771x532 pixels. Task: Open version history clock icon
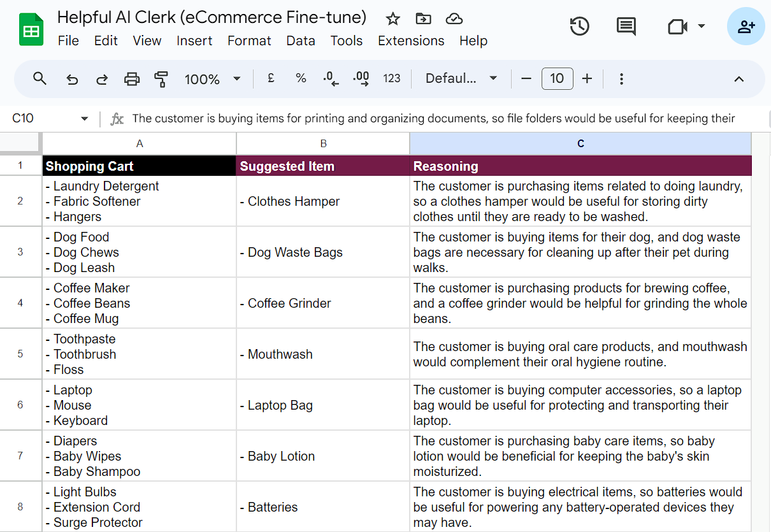pyautogui.click(x=579, y=26)
